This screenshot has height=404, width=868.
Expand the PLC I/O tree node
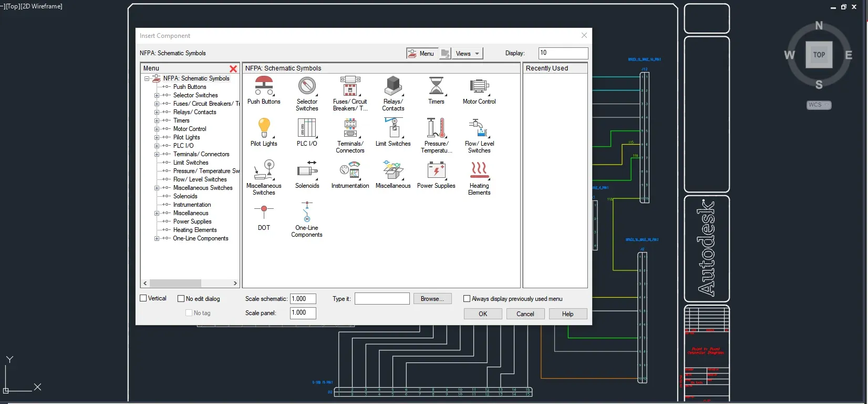pos(157,146)
